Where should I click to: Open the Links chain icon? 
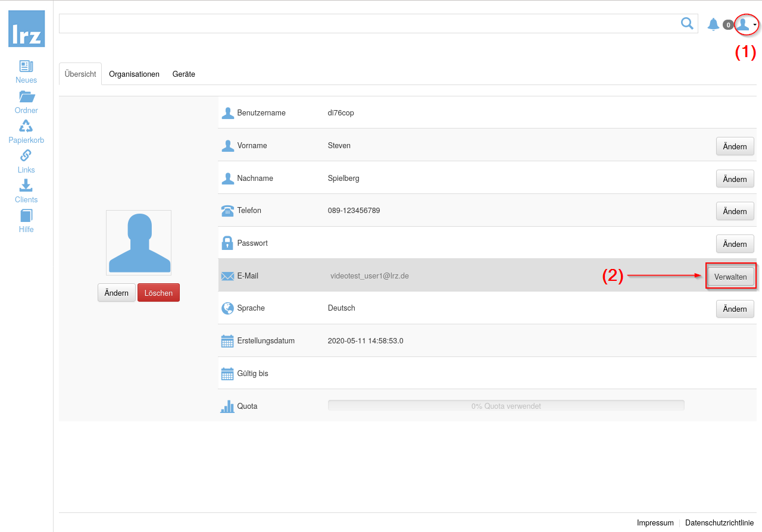coord(26,156)
